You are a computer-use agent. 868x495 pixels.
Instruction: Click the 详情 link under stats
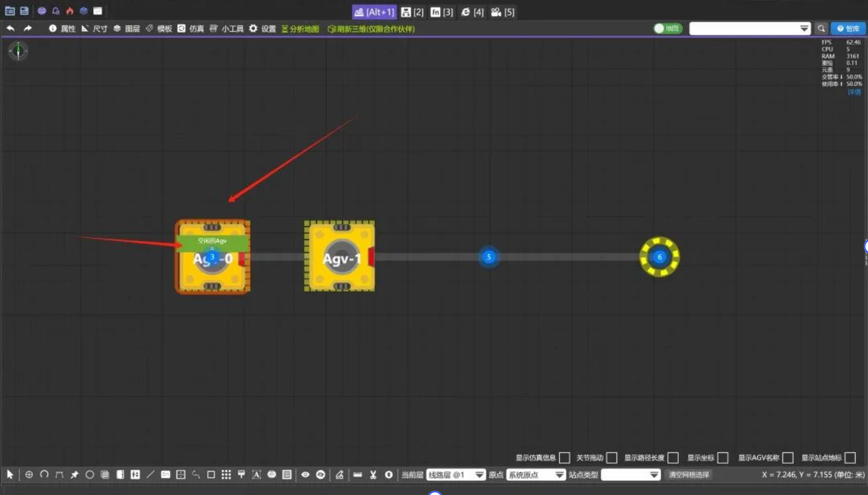854,92
